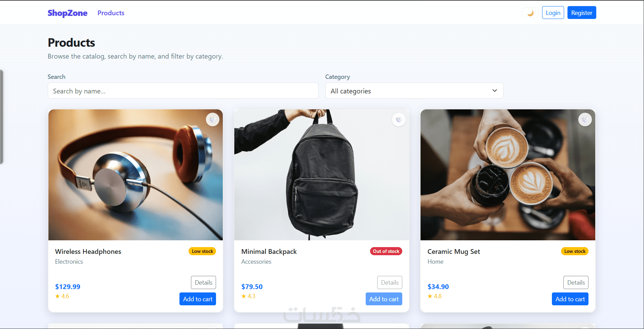The image size is (644, 329).
Task: Toggle dark mode with moon icon
Action: click(530, 13)
